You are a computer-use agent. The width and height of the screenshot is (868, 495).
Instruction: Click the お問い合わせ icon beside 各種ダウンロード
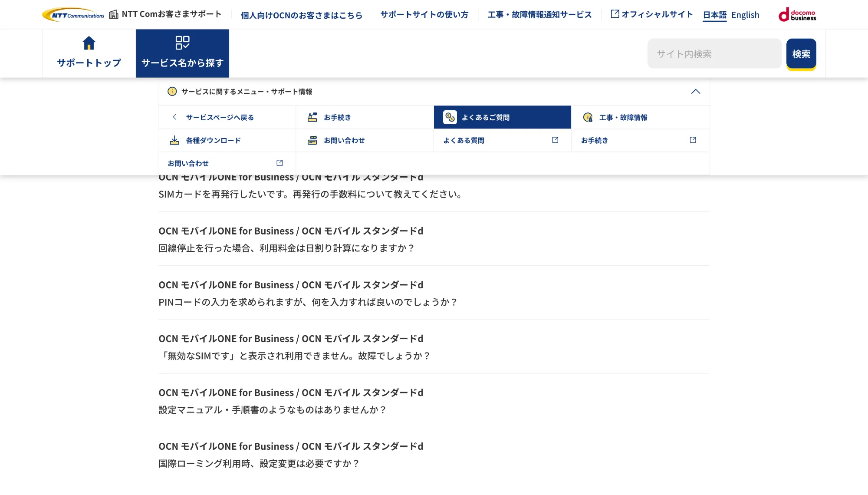click(312, 140)
